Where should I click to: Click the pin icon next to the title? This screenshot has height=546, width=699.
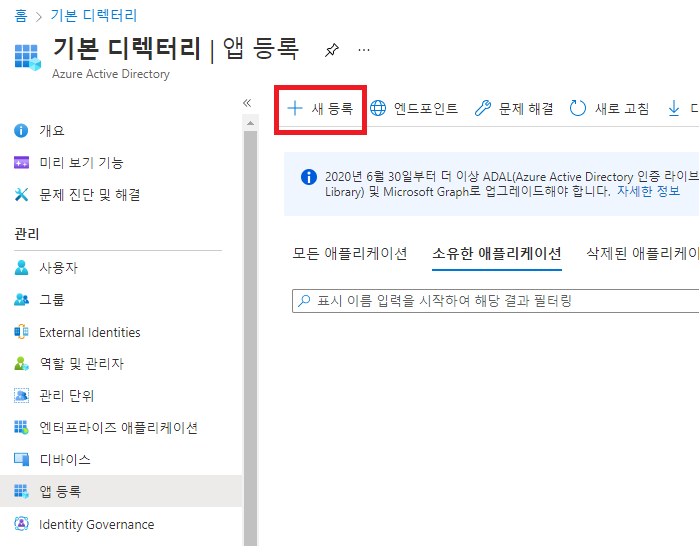[x=331, y=49]
